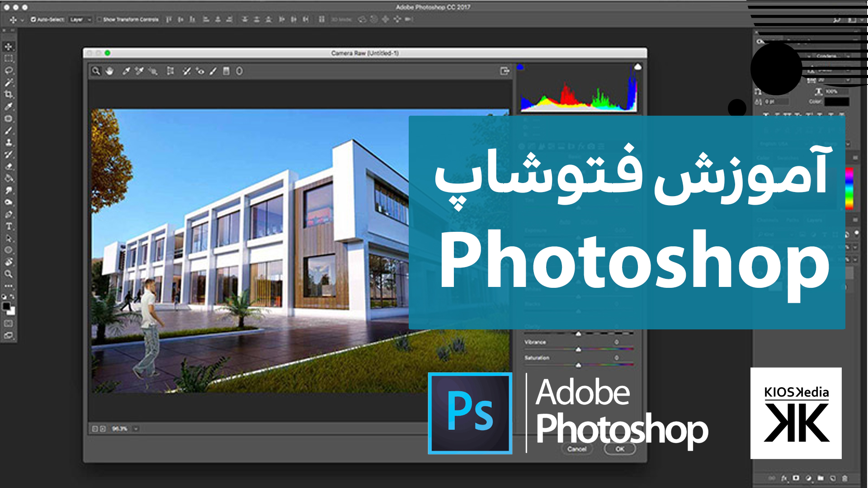This screenshot has width=868, height=488.
Task: Select the Rectangular Marquee tool
Action: (9, 59)
